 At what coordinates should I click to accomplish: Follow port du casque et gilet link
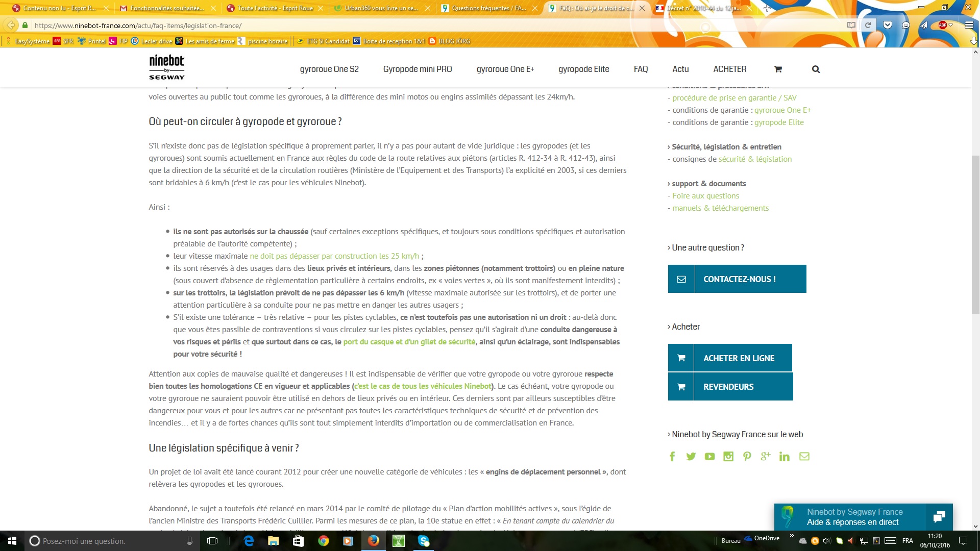point(409,342)
